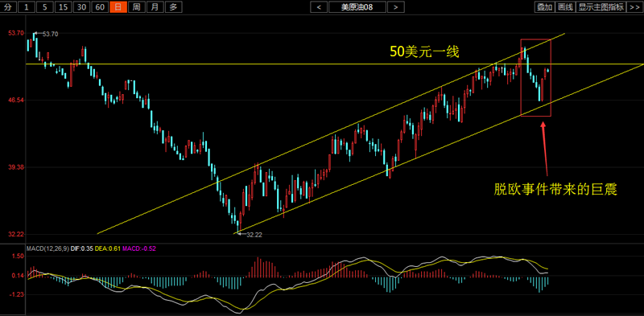644x316 pixels.
Task: Open the 多 multi-period option
Action: click(174, 6)
